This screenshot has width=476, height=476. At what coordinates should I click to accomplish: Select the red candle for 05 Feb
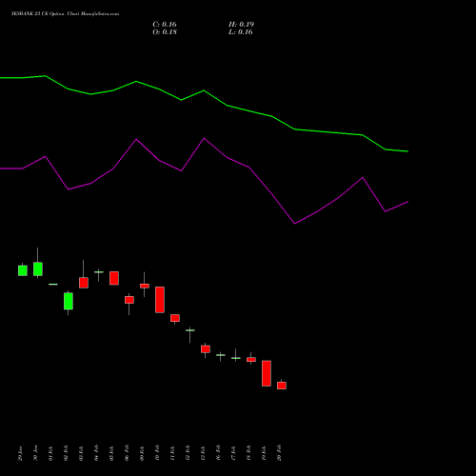pyautogui.click(x=114, y=278)
